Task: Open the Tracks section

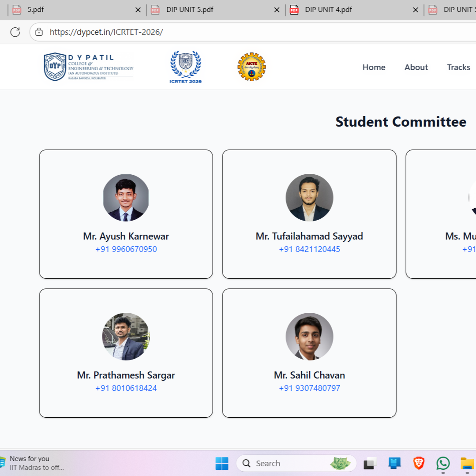Action: [458, 67]
